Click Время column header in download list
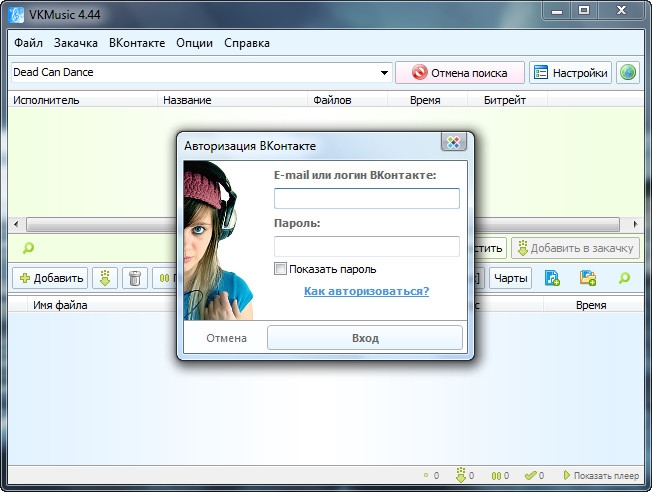 593,305
